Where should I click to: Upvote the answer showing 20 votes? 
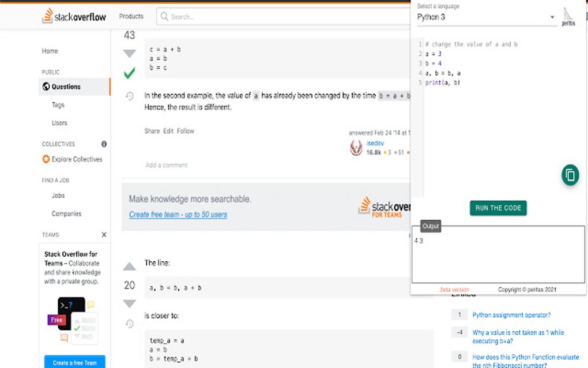(128, 266)
